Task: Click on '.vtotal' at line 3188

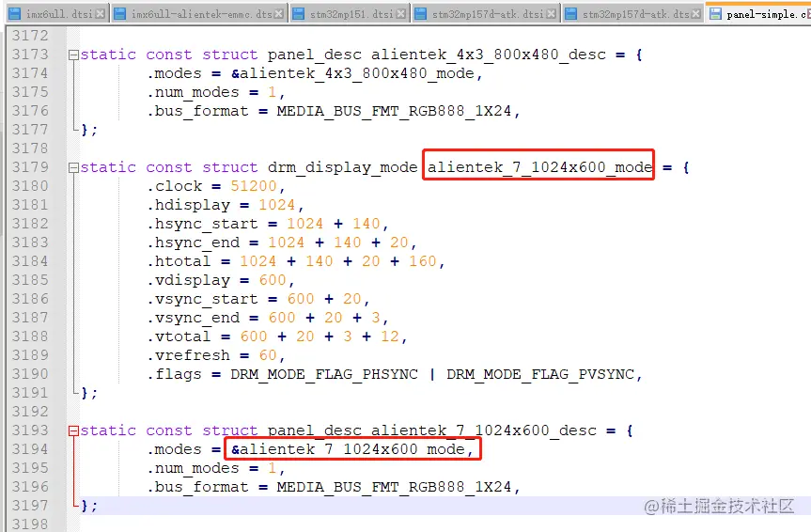Action: click(179, 336)
